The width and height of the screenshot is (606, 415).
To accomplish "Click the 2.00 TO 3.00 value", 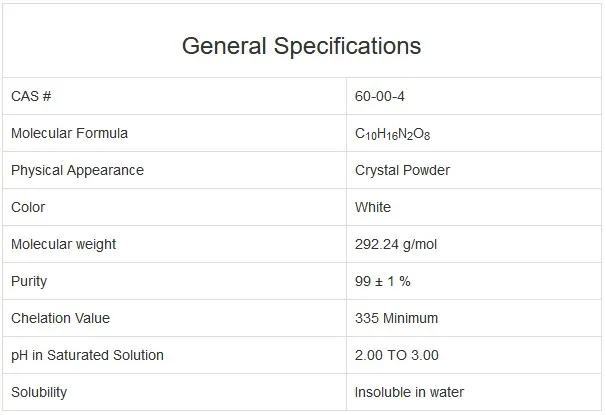I will [397, 355].
